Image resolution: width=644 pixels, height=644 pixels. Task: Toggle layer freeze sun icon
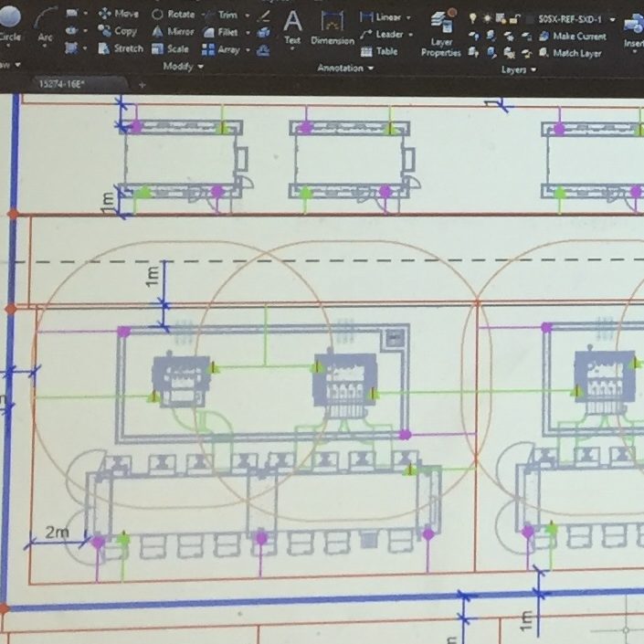tap(485, 18)
